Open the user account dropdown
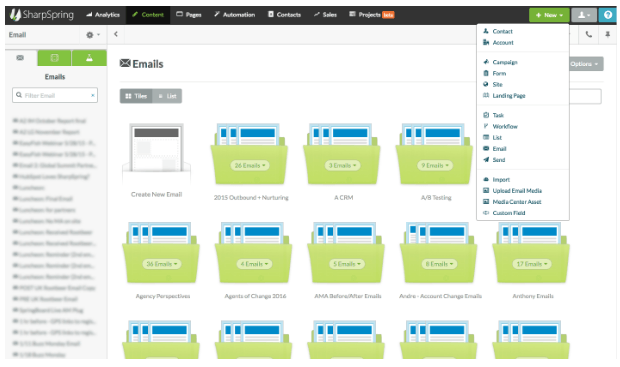 coord(584,15)
